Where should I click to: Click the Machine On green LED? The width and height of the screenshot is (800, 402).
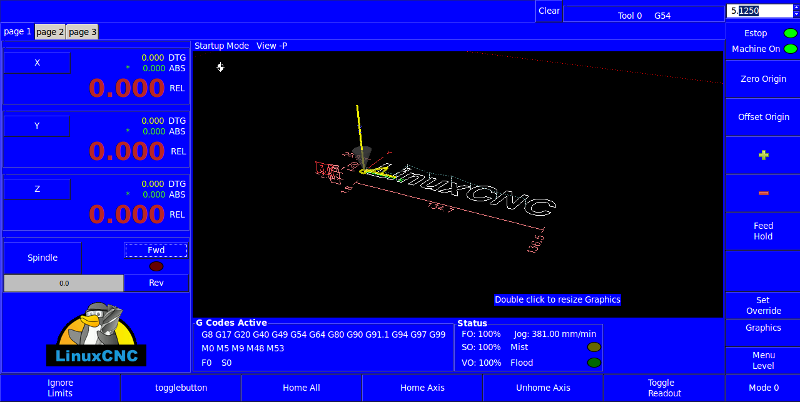(790, 49)
